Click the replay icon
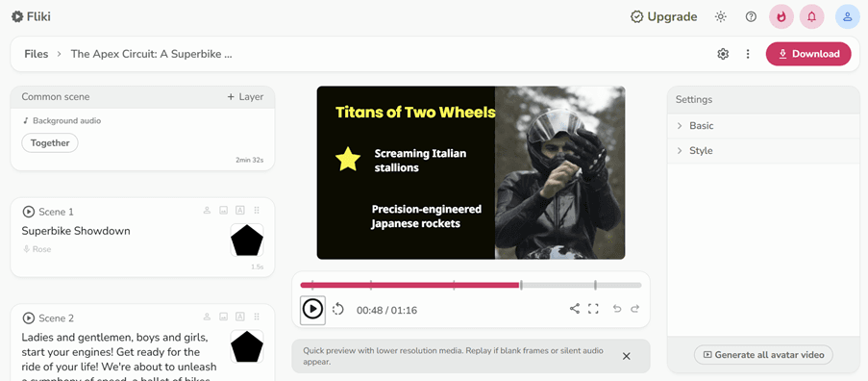This screenshot has width=868, height=381. coord(337,309)
